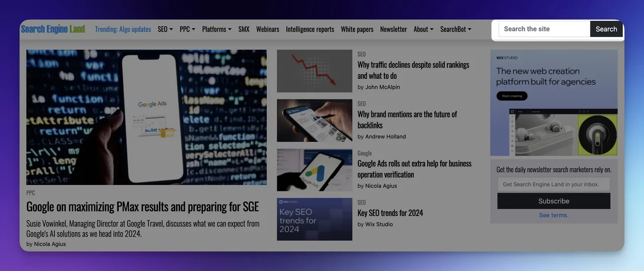Read Why brand mentions are the future article

tap(407, 120)
